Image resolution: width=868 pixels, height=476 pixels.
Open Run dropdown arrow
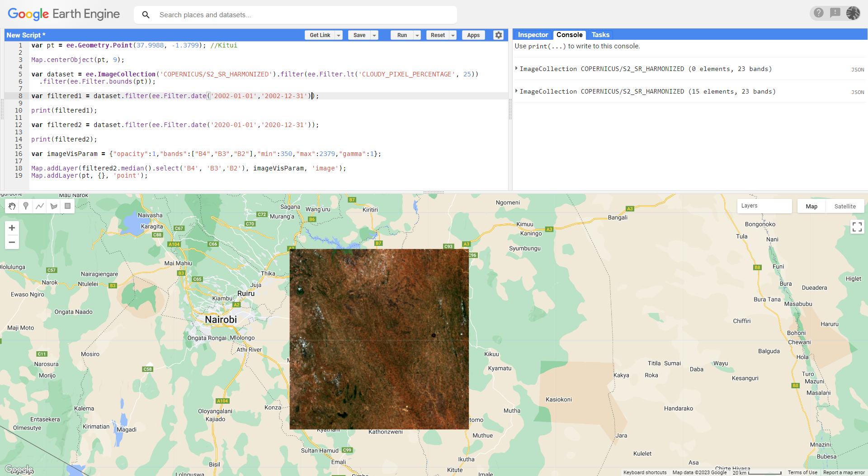click(x=417, y=35)
